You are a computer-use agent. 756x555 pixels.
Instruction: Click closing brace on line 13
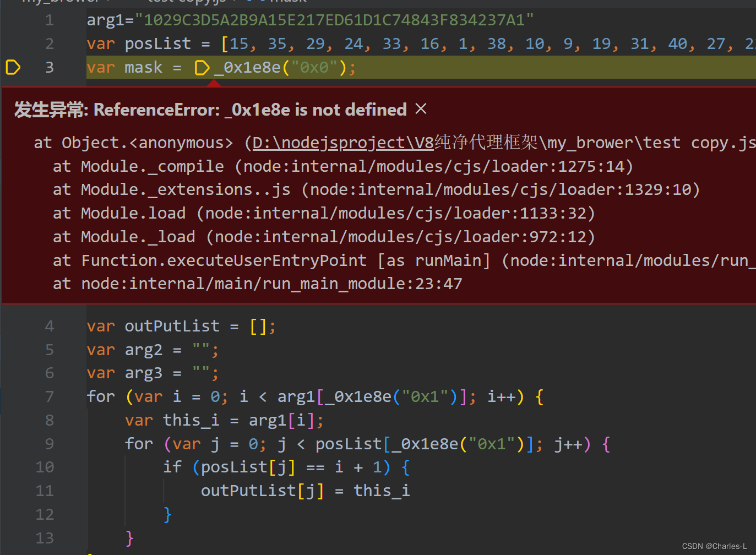[x=129, y=538]
